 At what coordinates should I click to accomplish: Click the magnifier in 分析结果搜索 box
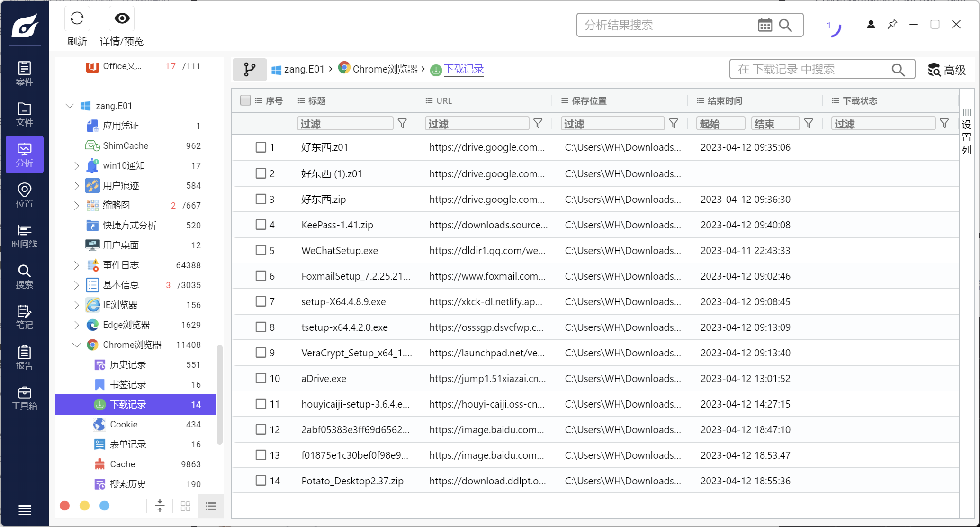[785, 25]
